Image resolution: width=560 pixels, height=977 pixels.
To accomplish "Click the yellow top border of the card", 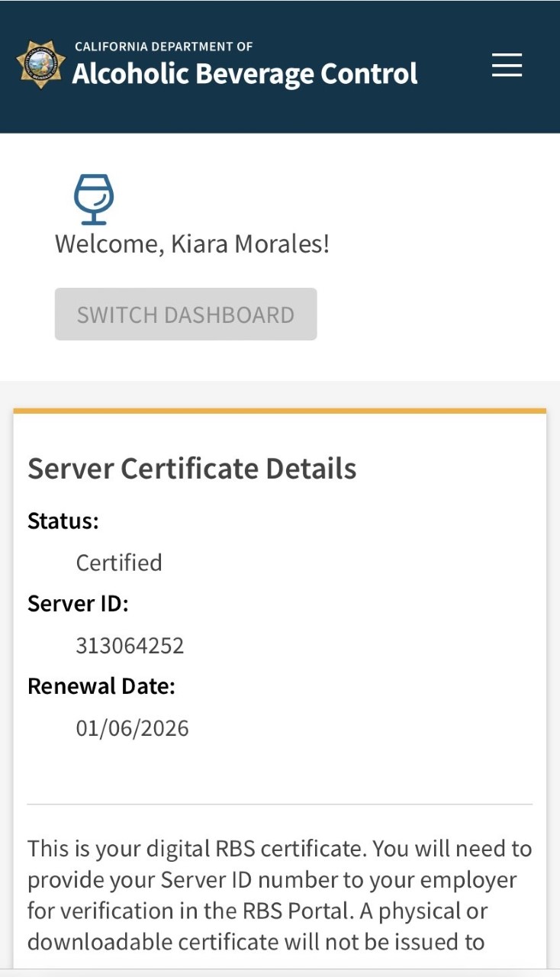I will click(279, 411).
